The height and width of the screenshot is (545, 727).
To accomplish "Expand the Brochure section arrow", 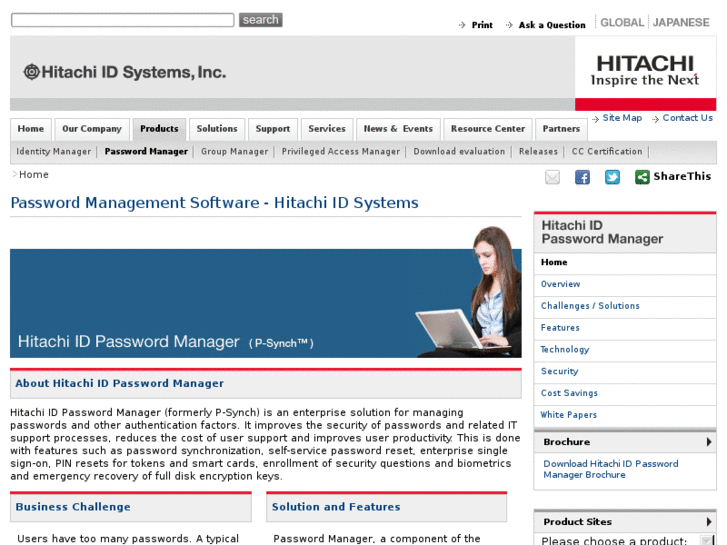I will point(708,442).
